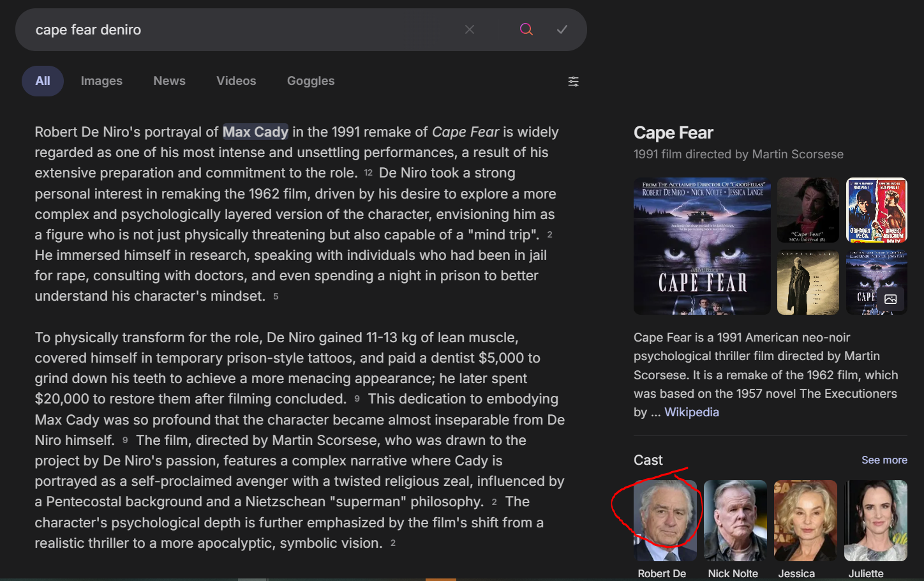Switch to the News tab
The height and width of the screenshot is (581, 924).
pos(169,81)
